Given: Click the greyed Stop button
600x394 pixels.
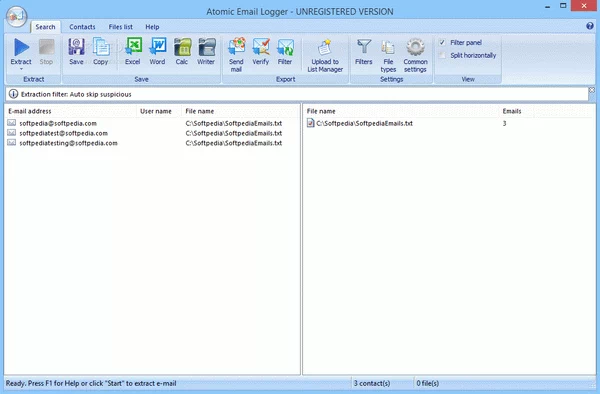Looking at the screenshot, I should (46, 52).
